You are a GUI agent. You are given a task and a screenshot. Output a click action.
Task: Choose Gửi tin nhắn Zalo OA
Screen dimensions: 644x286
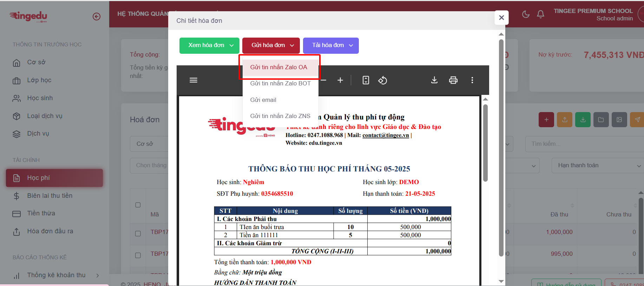click(x=280, y=67)
